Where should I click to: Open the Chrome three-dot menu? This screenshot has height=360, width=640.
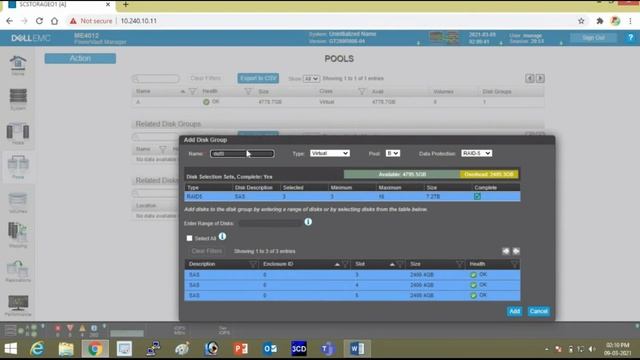631,21
